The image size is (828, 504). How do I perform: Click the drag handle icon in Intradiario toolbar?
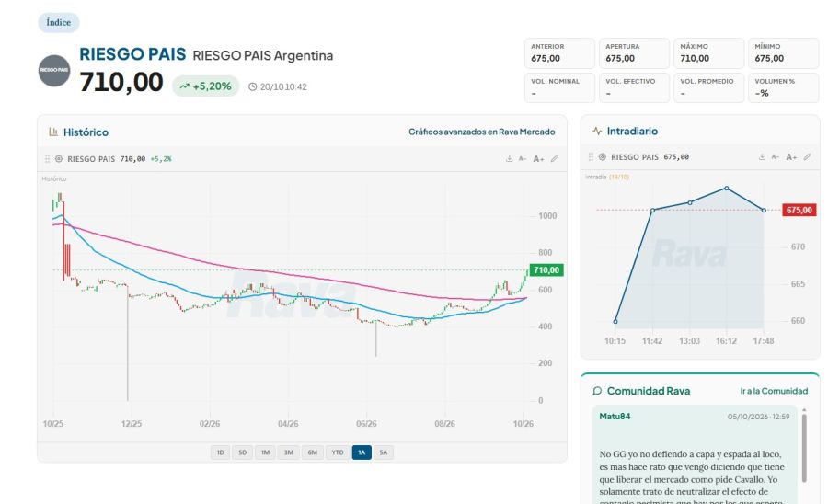(x=591, y=156)
